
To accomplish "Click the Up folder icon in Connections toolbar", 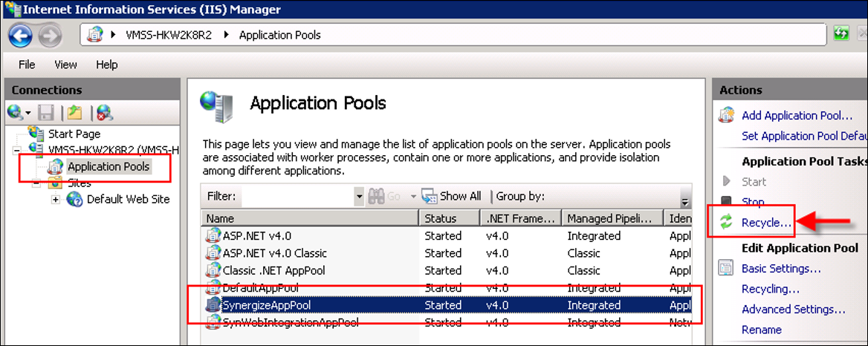I will tap(74, 113).
